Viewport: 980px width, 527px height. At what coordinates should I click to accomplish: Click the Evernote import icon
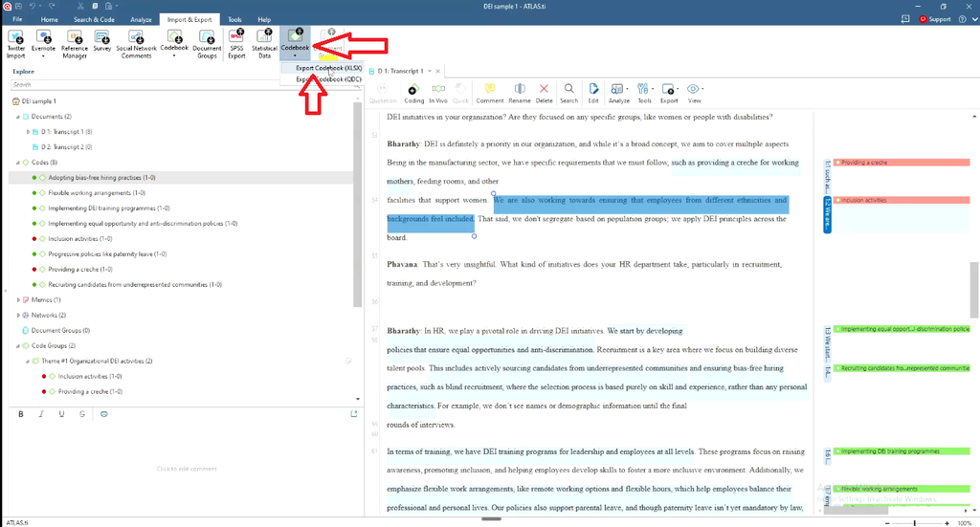tap(43, 44)
